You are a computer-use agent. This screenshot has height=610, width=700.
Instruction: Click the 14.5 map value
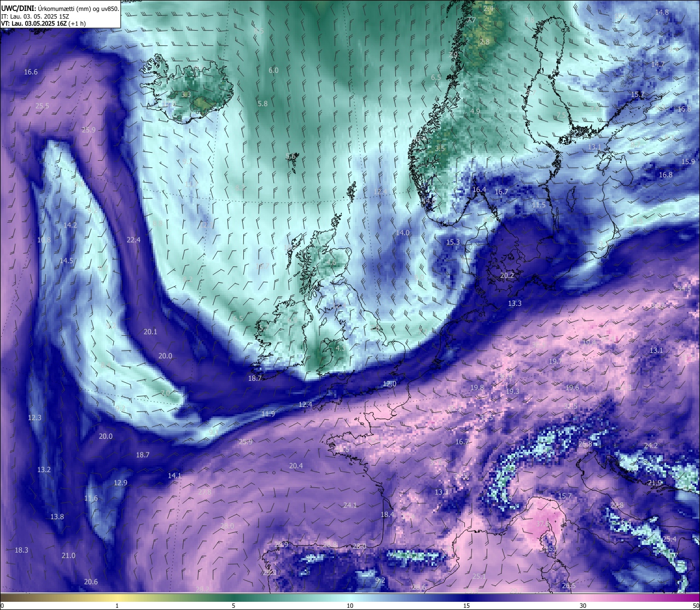point(66,261)
